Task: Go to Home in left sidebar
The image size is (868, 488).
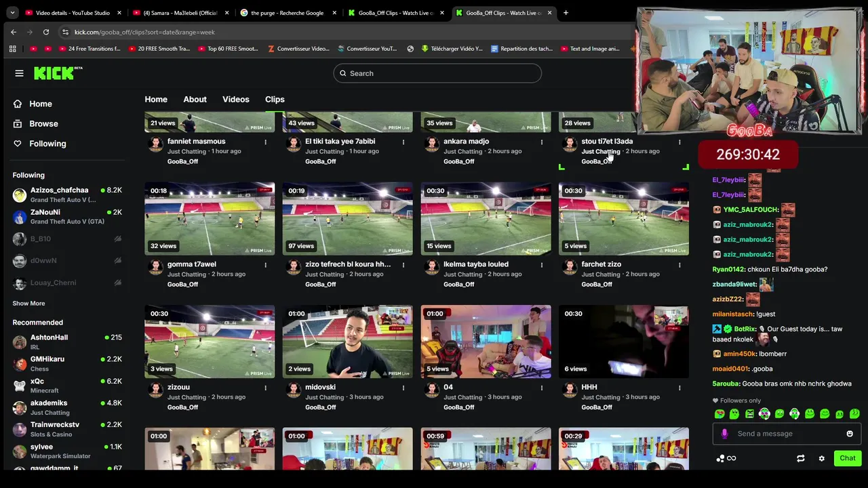Action: point(32,104)
